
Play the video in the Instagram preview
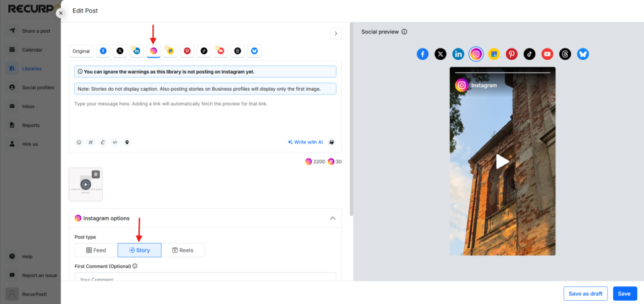click(502, 162)
